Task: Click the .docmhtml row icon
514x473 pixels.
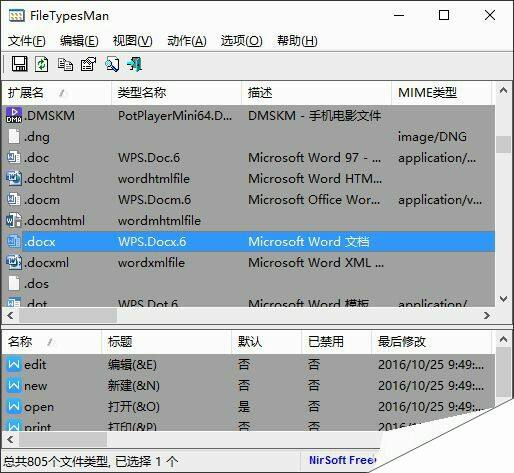Action: coord(14,220)
